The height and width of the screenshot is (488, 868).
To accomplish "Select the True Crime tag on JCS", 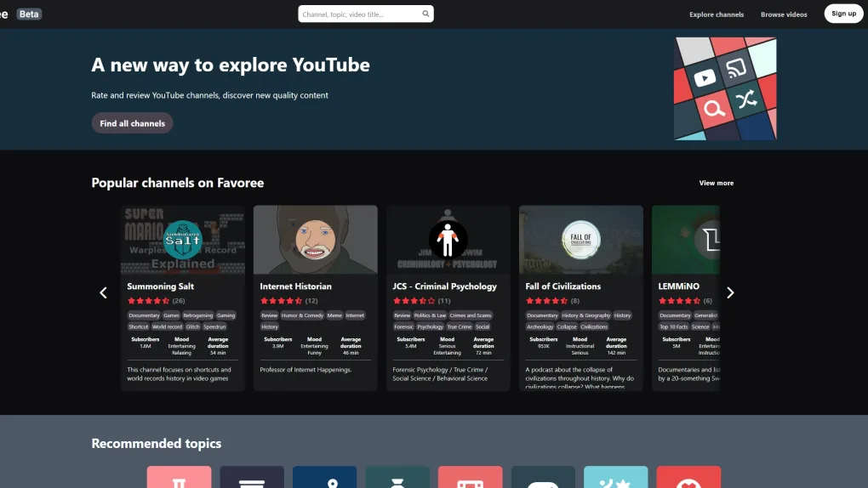I will [459, 326].
